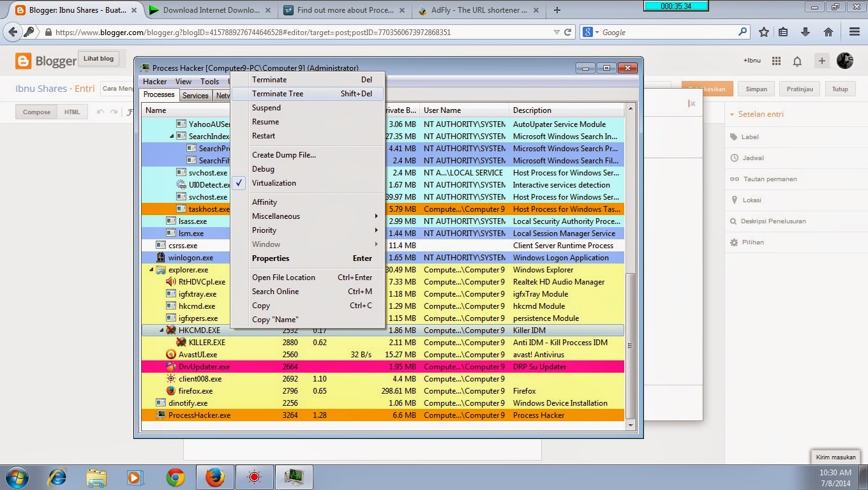Open the Blogger notifications bell

797,61
